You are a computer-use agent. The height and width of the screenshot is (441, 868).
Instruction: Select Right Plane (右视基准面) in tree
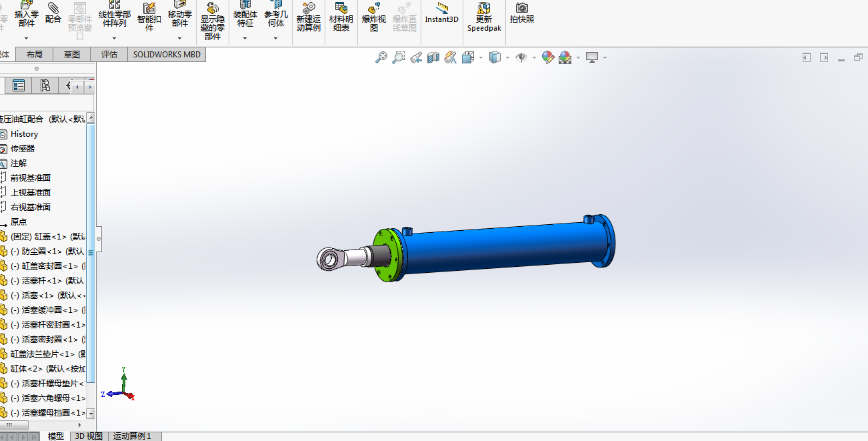coord(26,207)
